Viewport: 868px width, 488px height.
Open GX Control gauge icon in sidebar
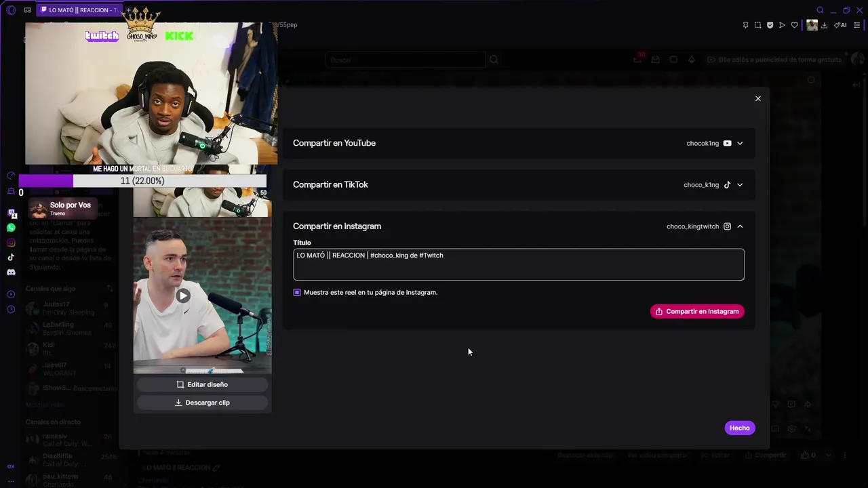coord(11,176)
